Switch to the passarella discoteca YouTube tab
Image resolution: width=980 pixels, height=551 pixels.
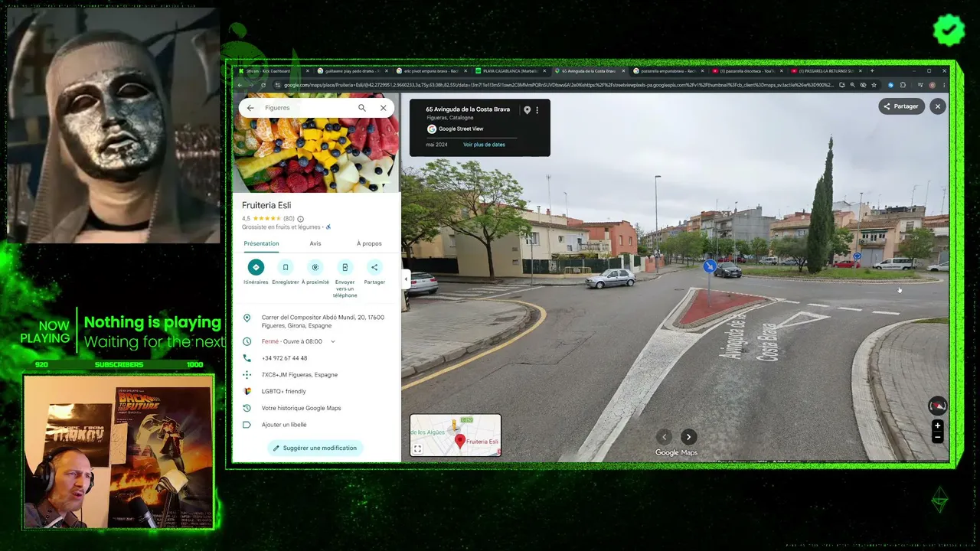coord(747,71)
